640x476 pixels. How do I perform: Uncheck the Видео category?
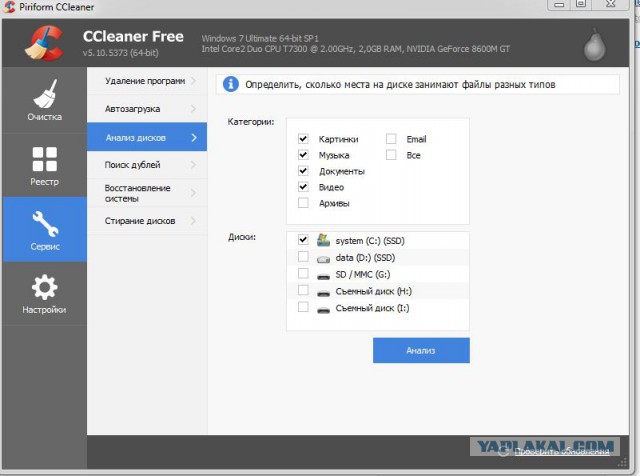(x=303, y=187)
